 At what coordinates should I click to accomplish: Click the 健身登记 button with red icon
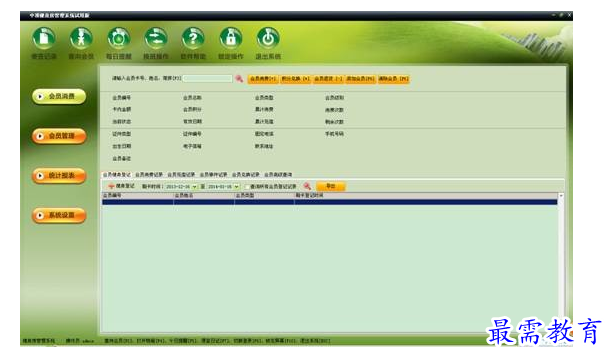click(x=121, y=186)
